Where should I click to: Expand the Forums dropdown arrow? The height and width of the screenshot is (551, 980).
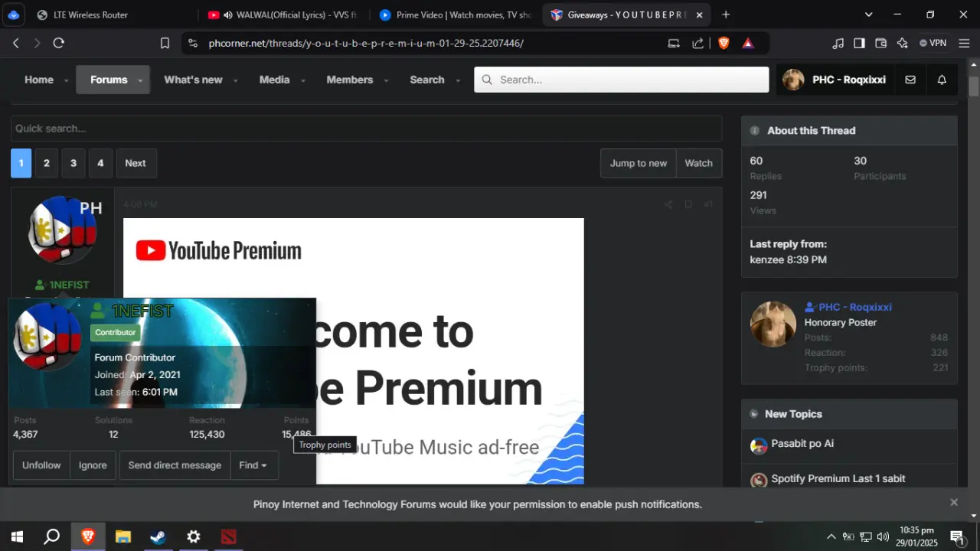click(x=140, y=80)
